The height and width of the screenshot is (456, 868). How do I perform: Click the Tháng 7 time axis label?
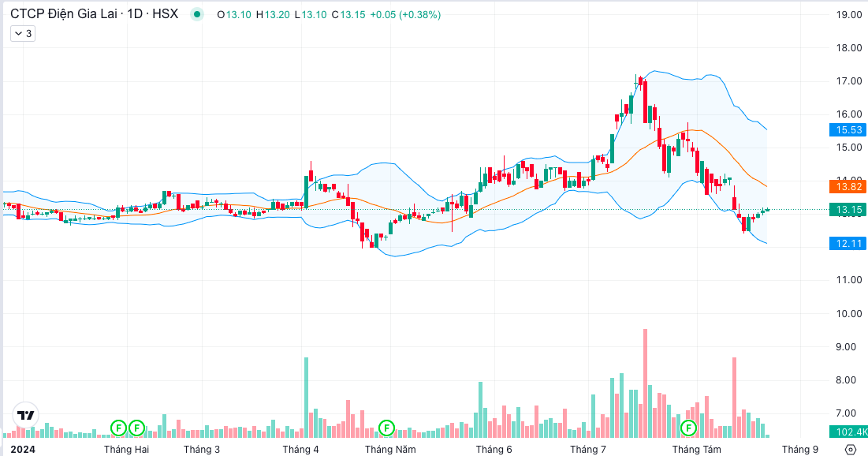[588, 450]
